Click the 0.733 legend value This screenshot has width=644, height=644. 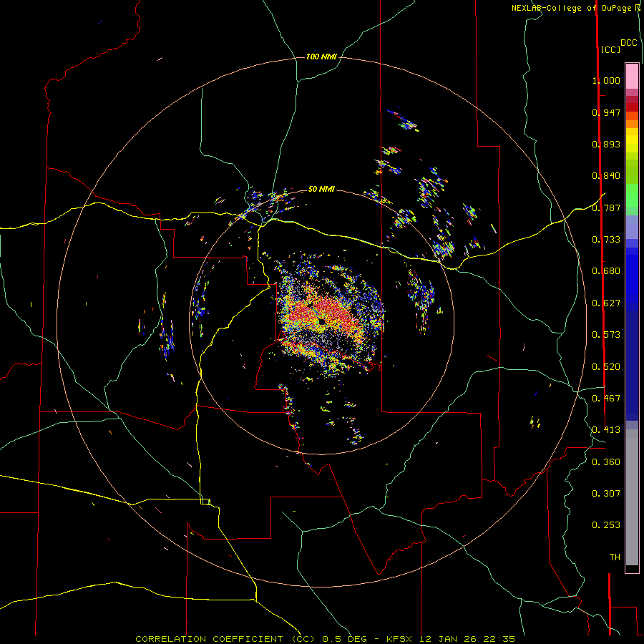tap(606, 240)
